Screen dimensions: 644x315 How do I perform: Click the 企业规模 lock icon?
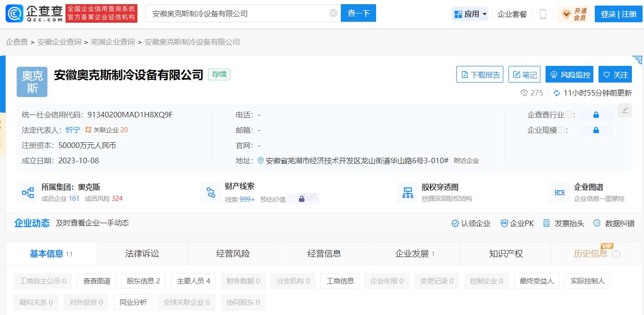596,130
